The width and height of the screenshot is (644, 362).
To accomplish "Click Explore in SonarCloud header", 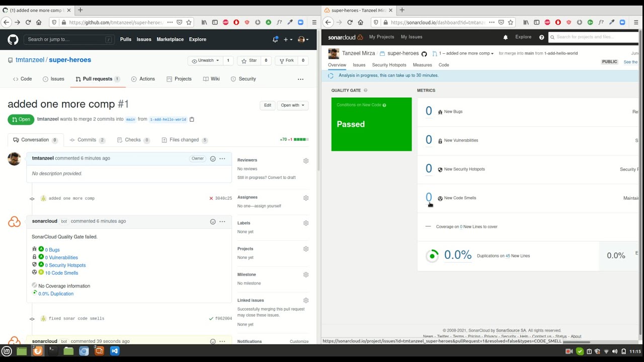I will [x=523, y=37].
